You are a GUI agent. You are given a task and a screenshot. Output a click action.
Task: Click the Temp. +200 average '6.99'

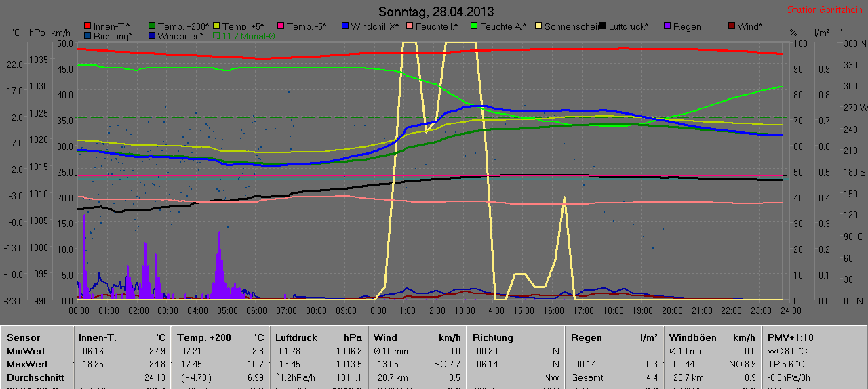click(256, 377)
